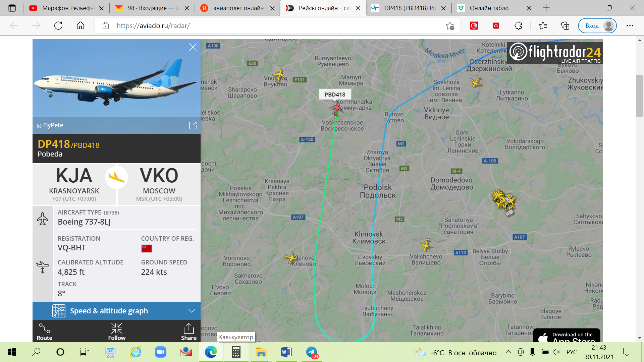The height and width of the screenshot is (362, 644).
Task: Select yellow aircraft near Valishchevo
Action: [426, 245]
